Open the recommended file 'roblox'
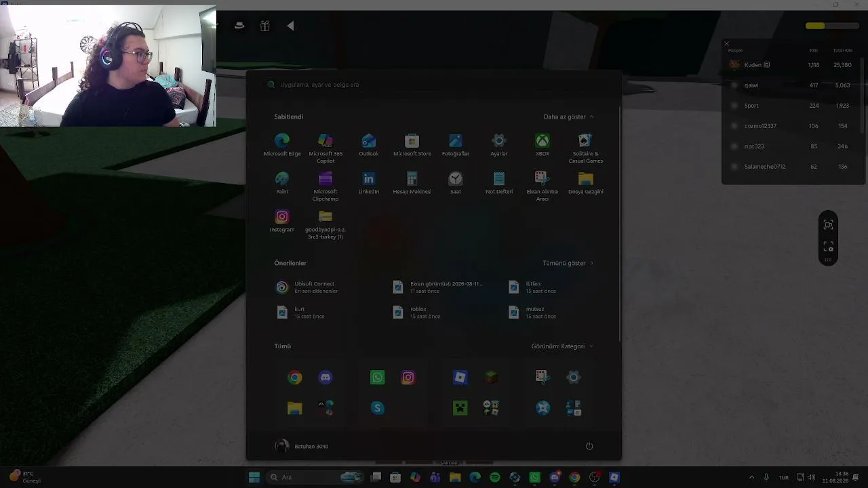The width and height of the screenshot is (868, 488). click(418, 312)
